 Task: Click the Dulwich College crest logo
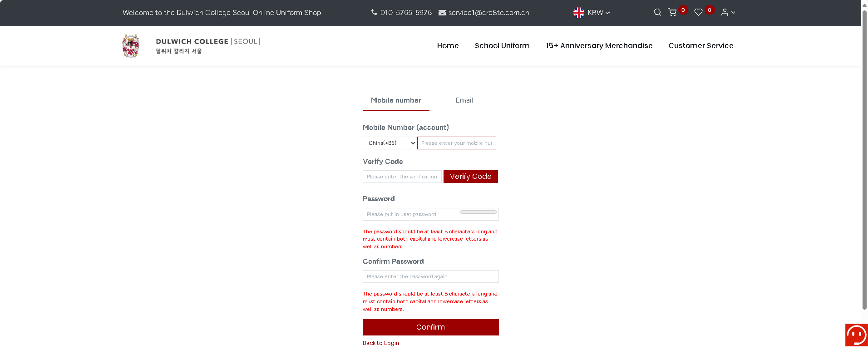(x=131, y=46)
